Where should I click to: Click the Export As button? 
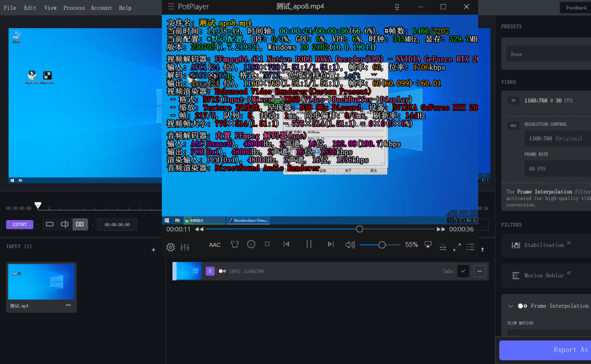coord(545,350)
